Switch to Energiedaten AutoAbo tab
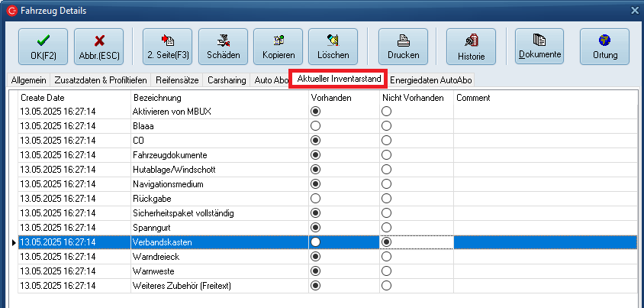Screen dimensions: 644x308 (x=432, y=80)
